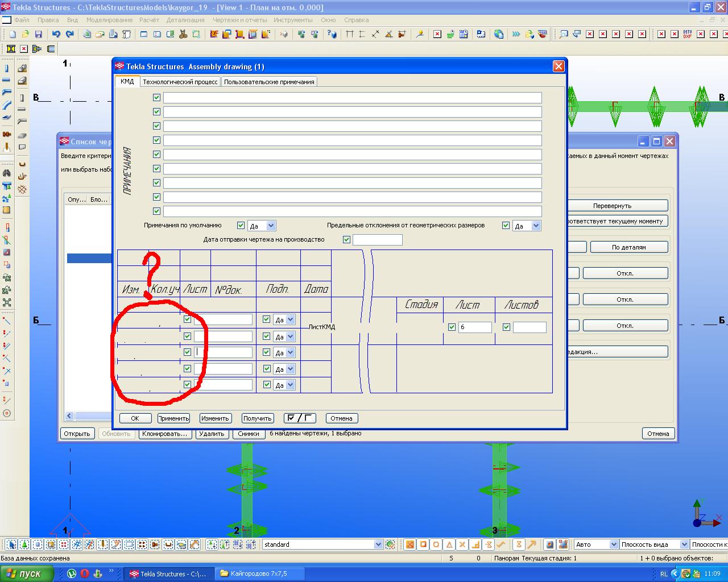Image resolution: width=728 pixels, height=582 pixels.
Task: Toggle checkbox for Дата отправки чертежа на производство
Action: 346,240
